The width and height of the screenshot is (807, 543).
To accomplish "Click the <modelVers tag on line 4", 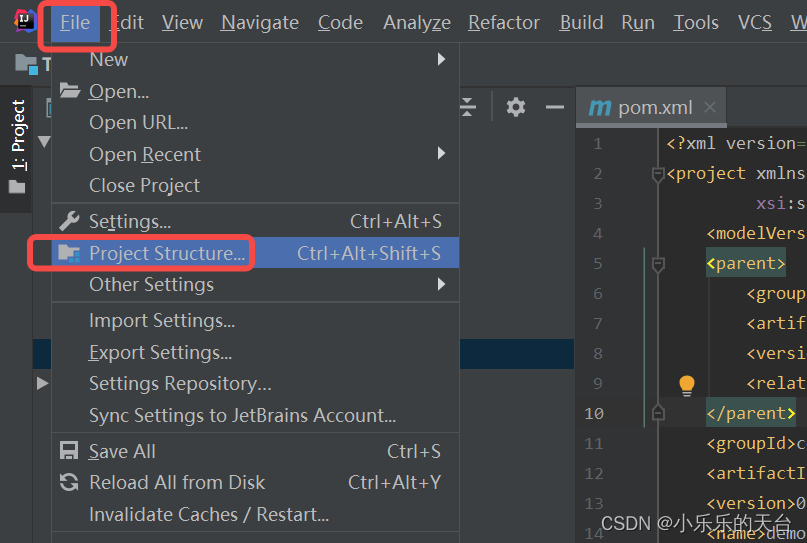I will [756, 233].
